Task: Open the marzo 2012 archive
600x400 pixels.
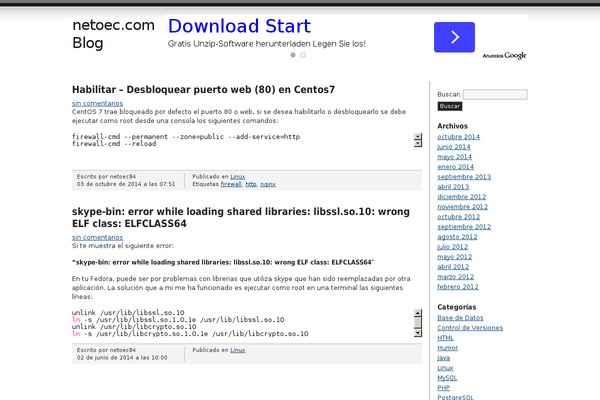Action: (456, 276)
